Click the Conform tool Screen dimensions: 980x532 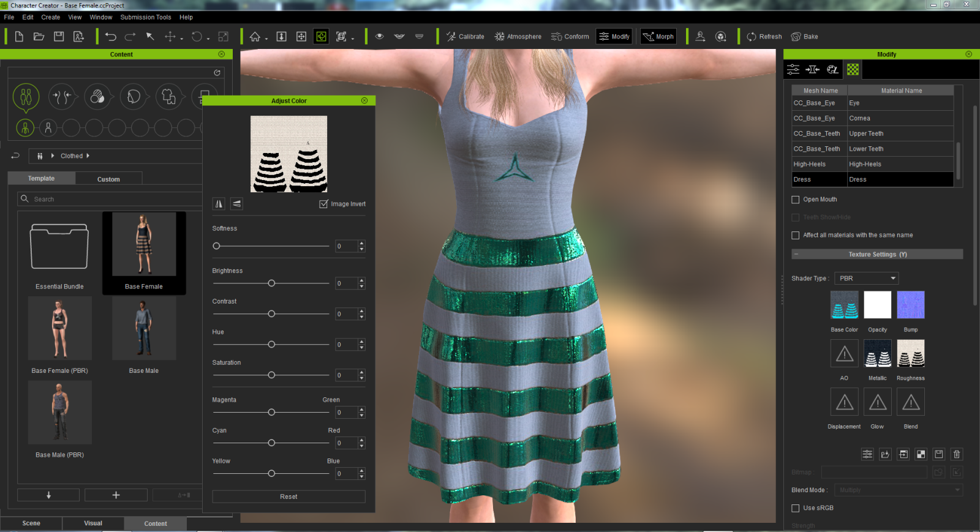pyautogui.click(x=570, y=37)
